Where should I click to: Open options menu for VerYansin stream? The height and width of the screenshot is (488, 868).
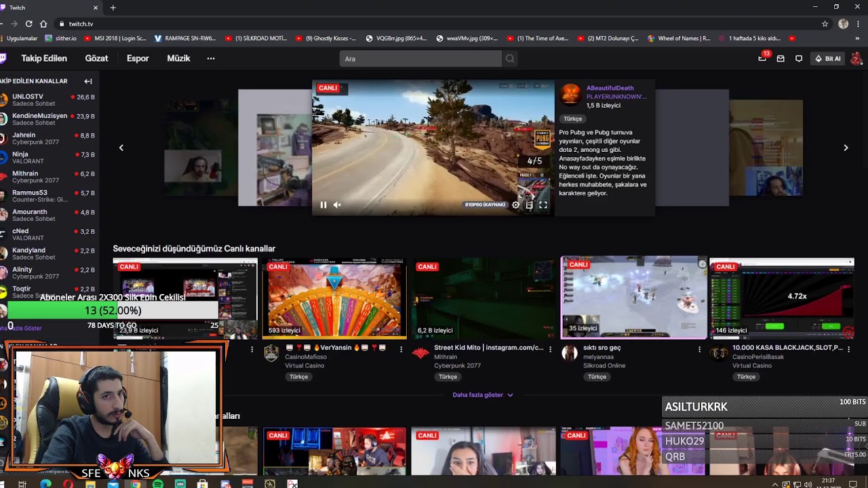pyautogui.click(x=401, y=349)
